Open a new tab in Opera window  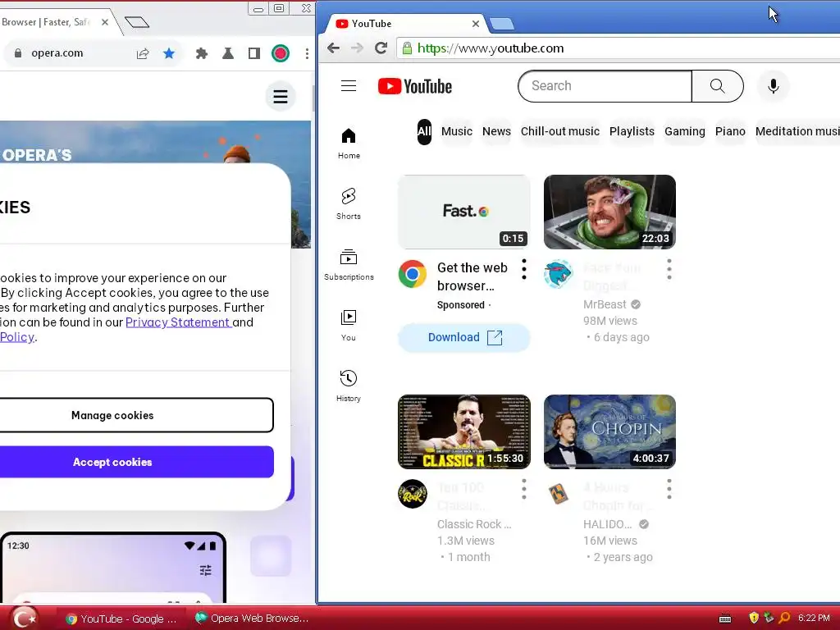coord(137,22)
